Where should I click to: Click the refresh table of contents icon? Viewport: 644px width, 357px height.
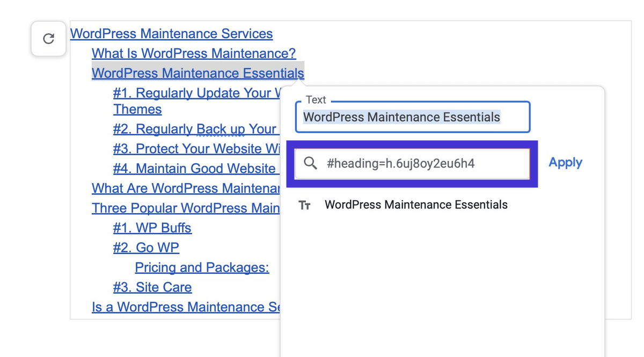pyautogui.click(x=48, y=39)
